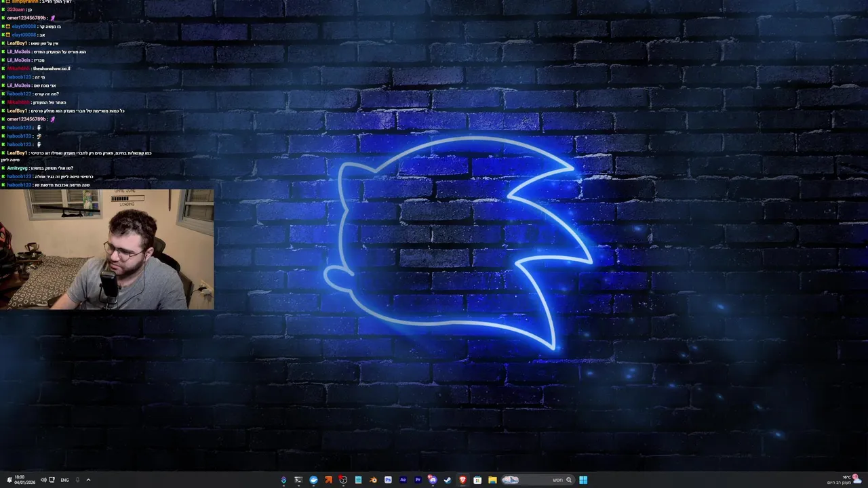
Task: Open the network status tray icon
Action: pos(52,480)
